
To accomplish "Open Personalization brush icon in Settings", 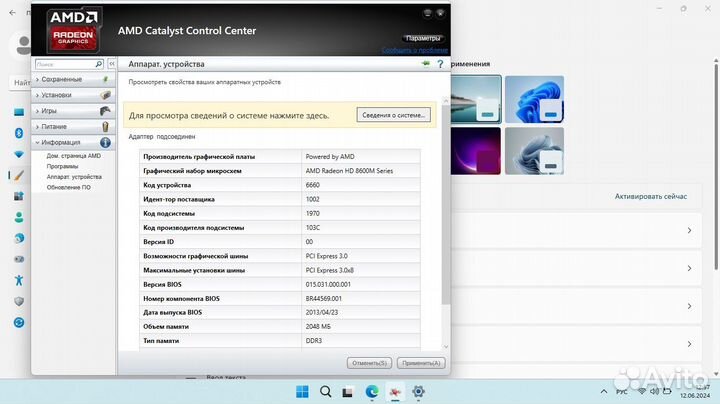I will point(19,175).
